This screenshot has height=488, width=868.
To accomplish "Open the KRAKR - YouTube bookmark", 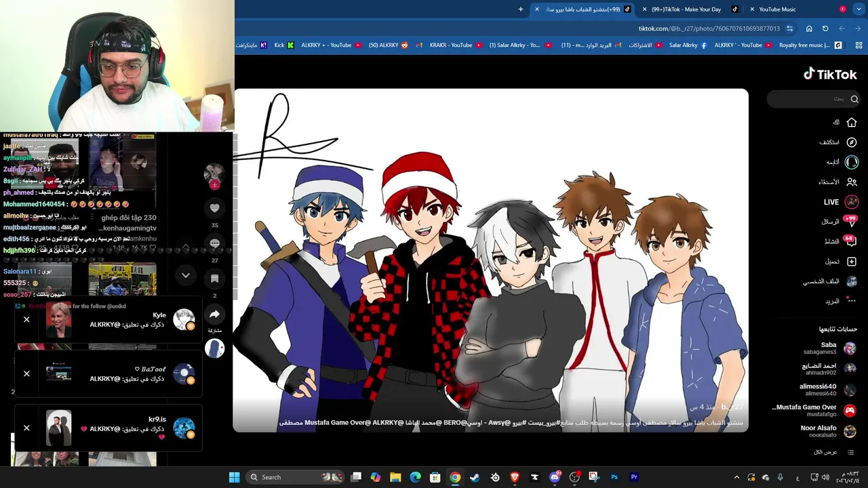I will click(456, 45).
